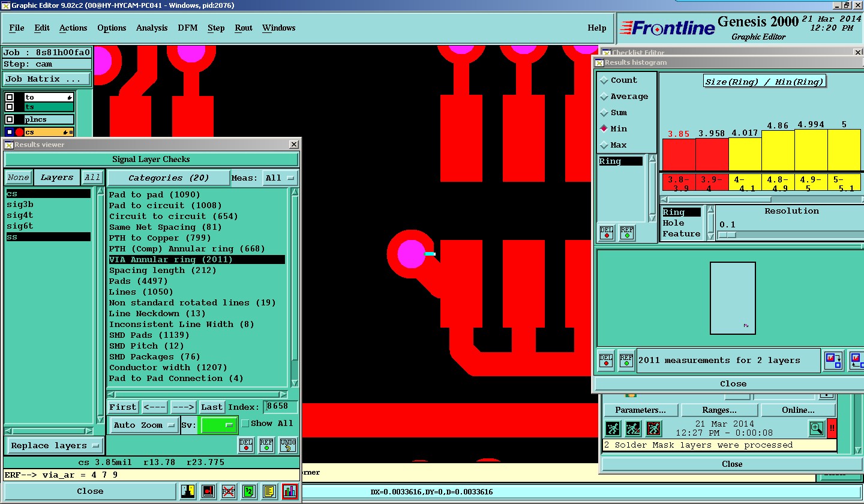
Task: Click the magnifier results icon in Checklist Editor
Action: [x=816, y=428]
